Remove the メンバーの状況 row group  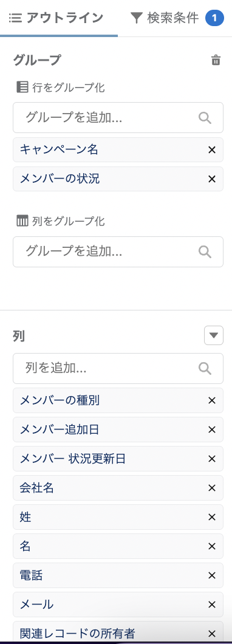(212, 179)
